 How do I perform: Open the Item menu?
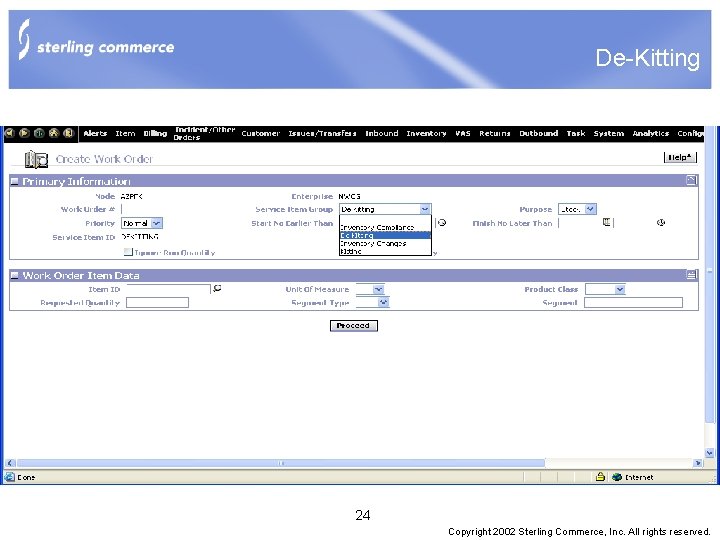point(125,133)
